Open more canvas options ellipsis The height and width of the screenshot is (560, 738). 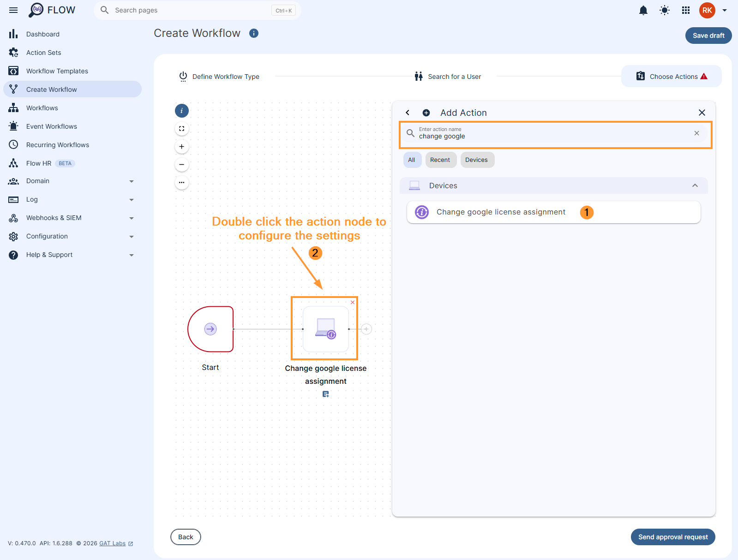[x=182, y=183]
